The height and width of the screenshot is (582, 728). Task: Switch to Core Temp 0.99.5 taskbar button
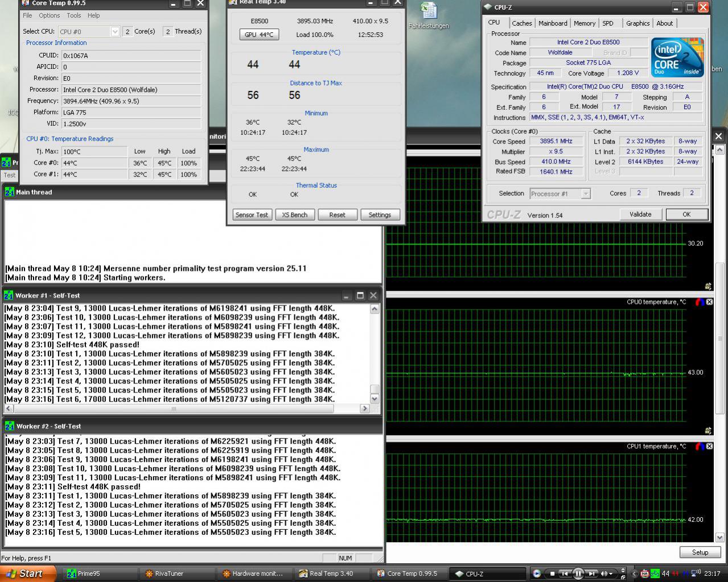click(x=410, y=573)
